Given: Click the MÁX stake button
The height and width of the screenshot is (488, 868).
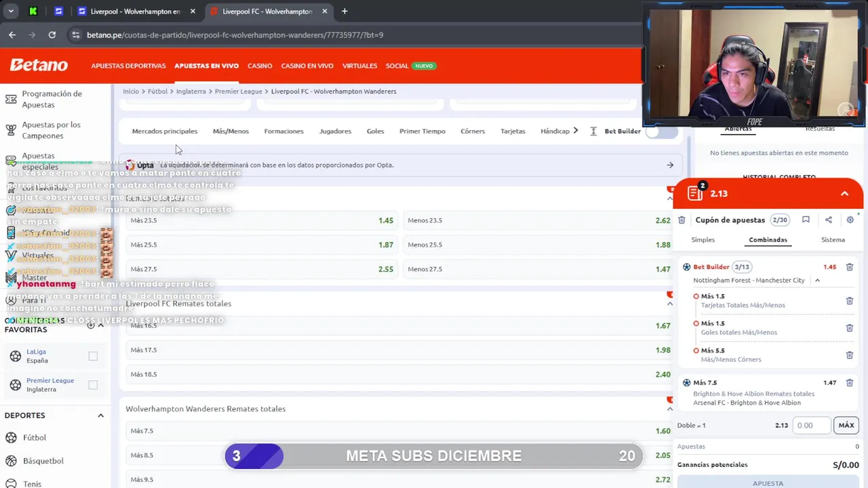Looking at the screenshot, I should 846,425.
